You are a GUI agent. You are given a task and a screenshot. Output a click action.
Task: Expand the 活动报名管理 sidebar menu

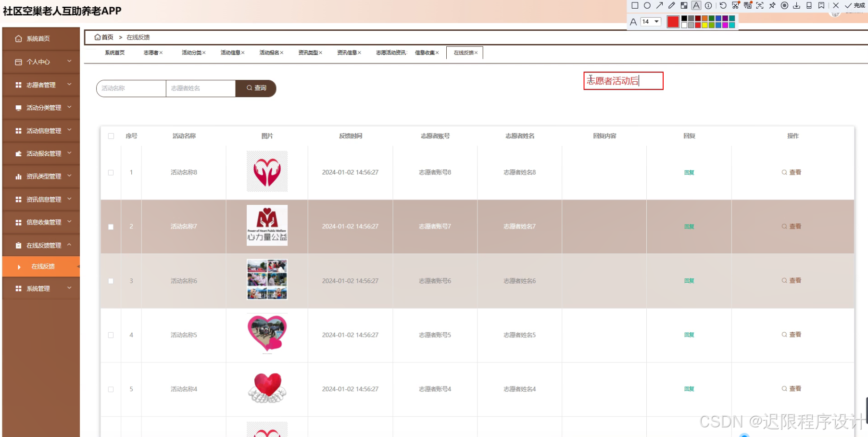(x=41, y=153)
